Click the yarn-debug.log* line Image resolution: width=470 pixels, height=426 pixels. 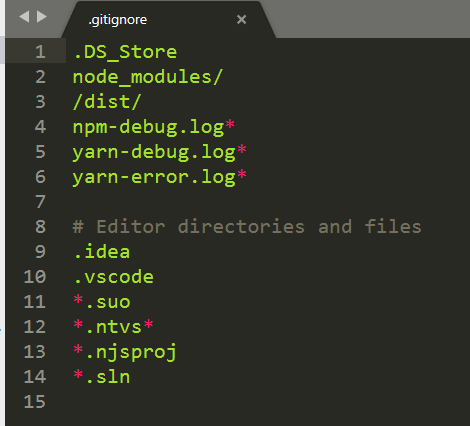coord(159,152)
